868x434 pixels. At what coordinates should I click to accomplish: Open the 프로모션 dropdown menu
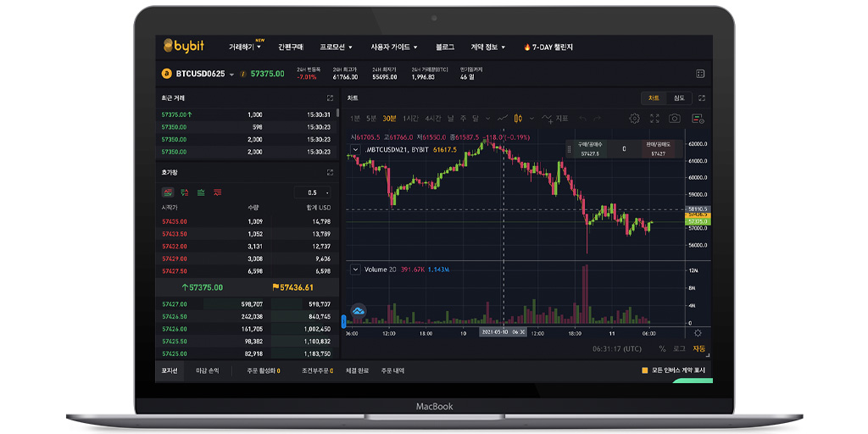(336, 47)
